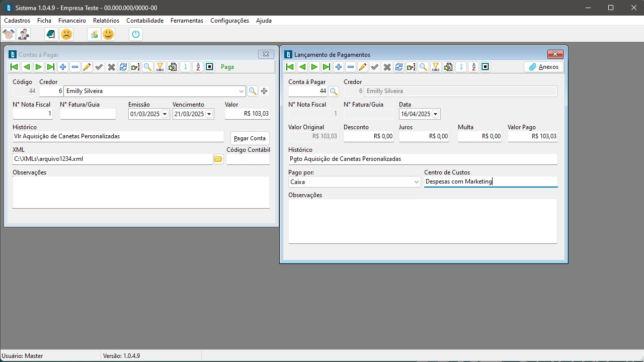Expand the Credor Emilly Silveira dropdown
644x362 pixels.
[x=242, y=92]
